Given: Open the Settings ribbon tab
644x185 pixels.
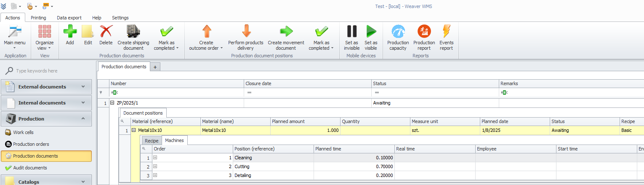Looking at the screenshot, I should pos(120,18).
